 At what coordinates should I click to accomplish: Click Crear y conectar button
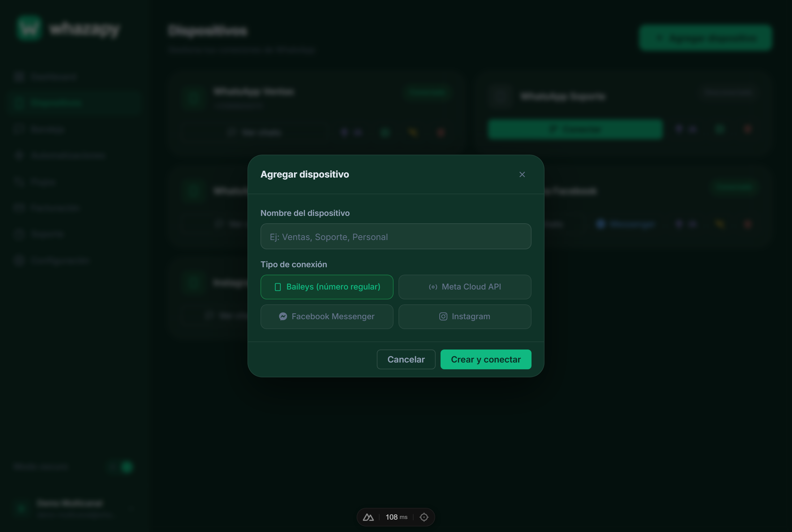click(486, 359)
